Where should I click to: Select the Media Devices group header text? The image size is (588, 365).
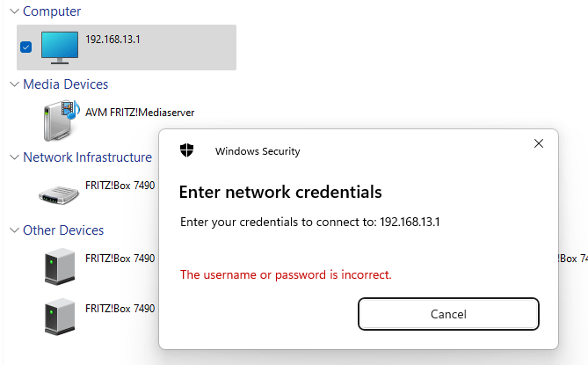(x=66, y=84)
